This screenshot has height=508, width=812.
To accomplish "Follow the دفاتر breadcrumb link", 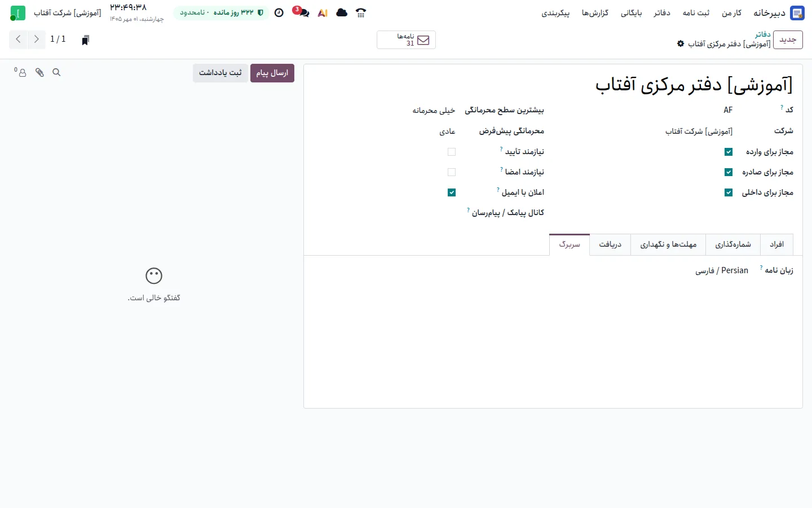I will pyautogui.click(x=763, y=34).
